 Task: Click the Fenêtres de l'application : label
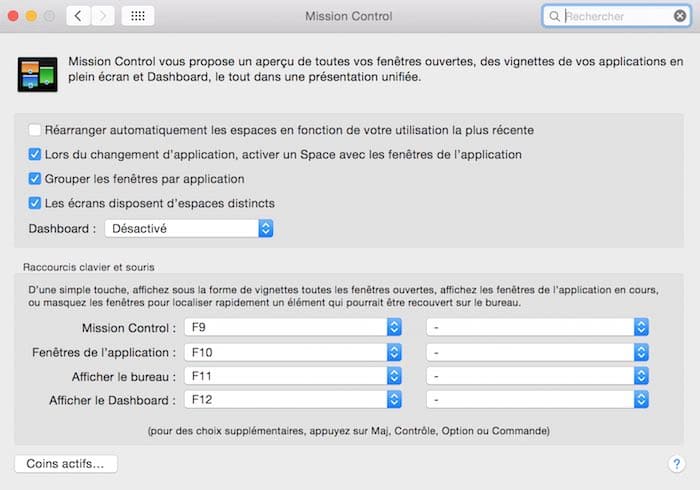104,353
